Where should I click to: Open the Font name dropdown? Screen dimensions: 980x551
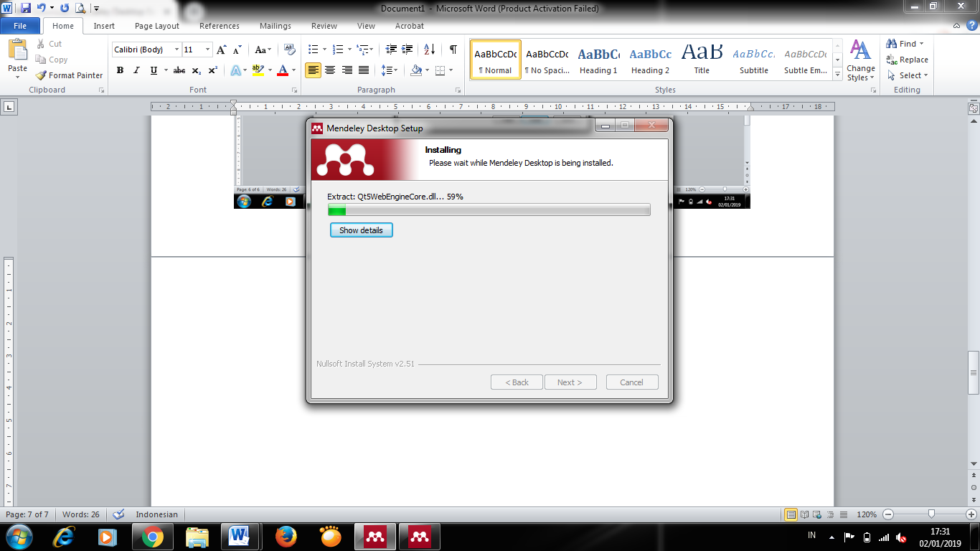point(176,50)
